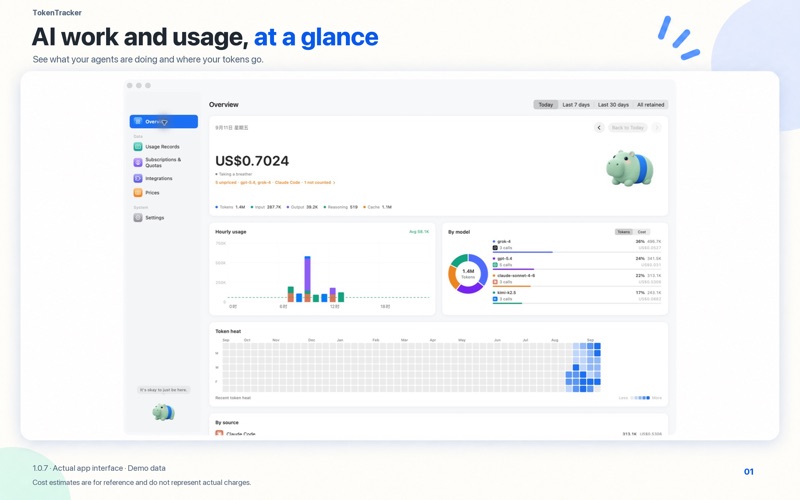The width and height of the screenshot is (800, 500).
Task: Switch to the Today range tab
Action: tap(545, 105)
